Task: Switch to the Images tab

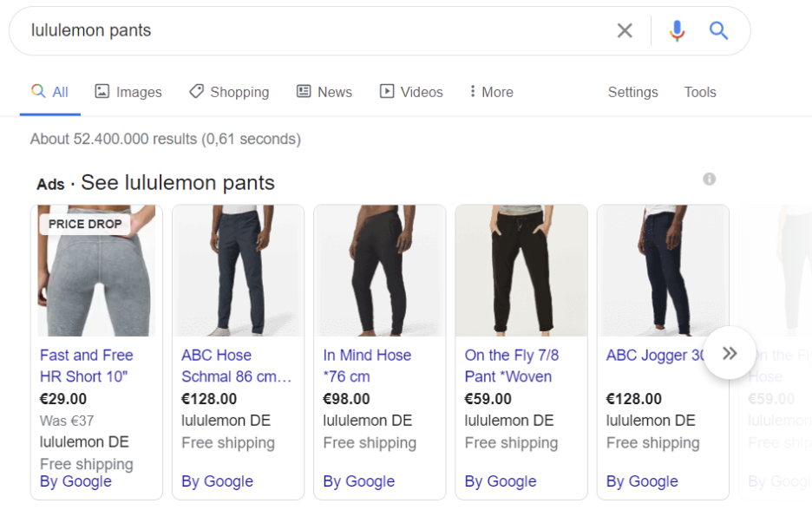Action: coord(128,92)
